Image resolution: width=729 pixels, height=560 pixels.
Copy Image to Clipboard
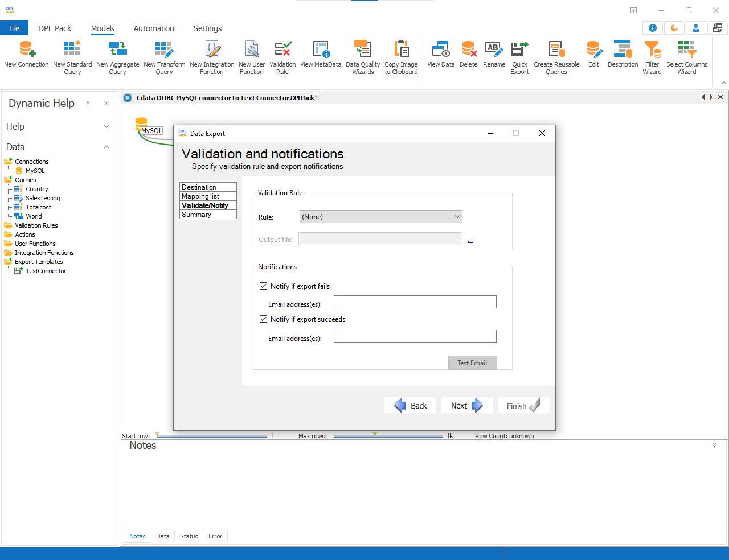pyautogui.click(x=402, y=57)
